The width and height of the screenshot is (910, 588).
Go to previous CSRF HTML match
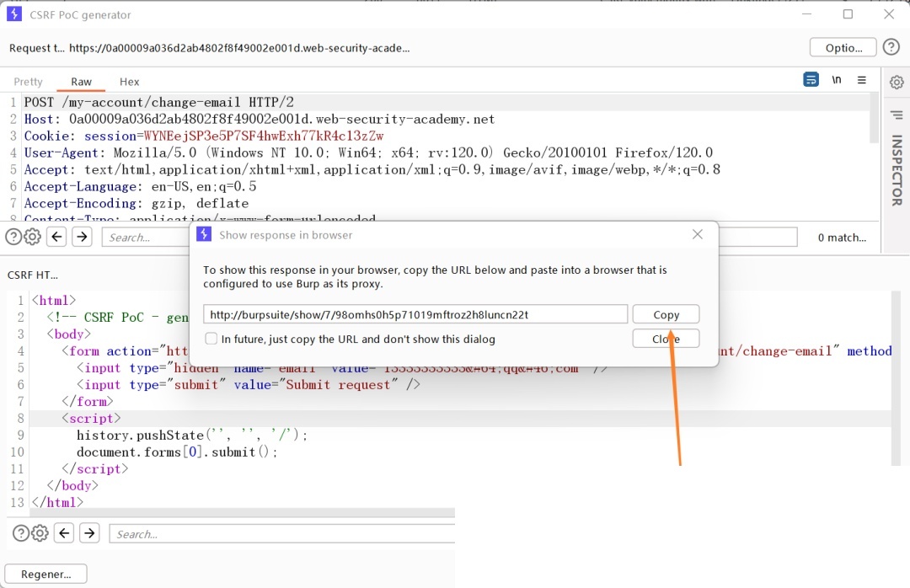tap(64, 533)
